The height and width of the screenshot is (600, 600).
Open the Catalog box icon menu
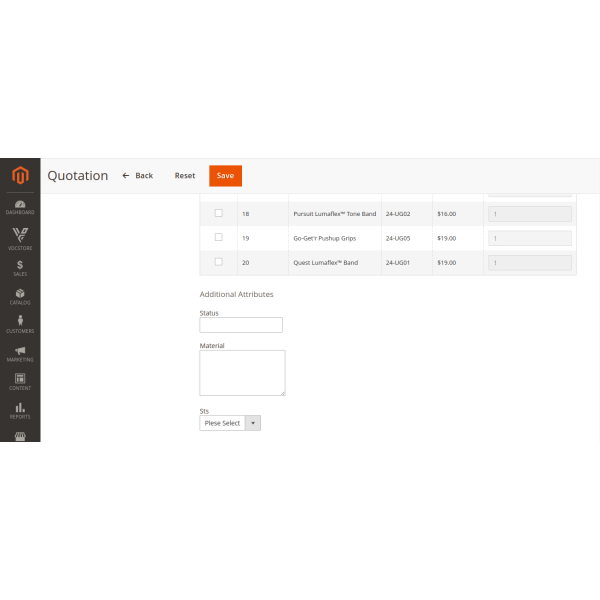(x=20, y=296)
